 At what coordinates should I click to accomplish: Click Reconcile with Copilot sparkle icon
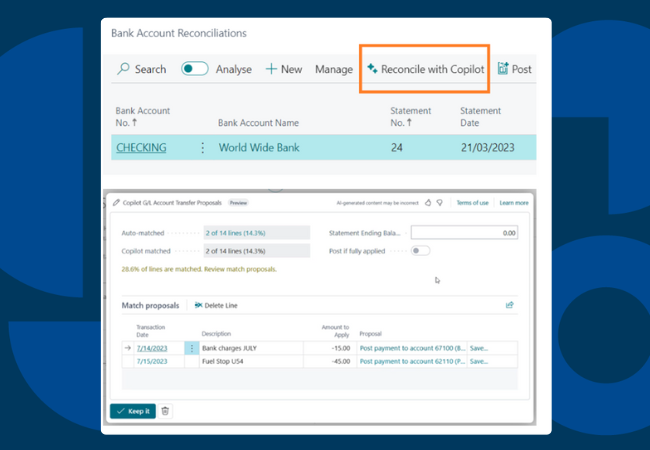point(372,69)
